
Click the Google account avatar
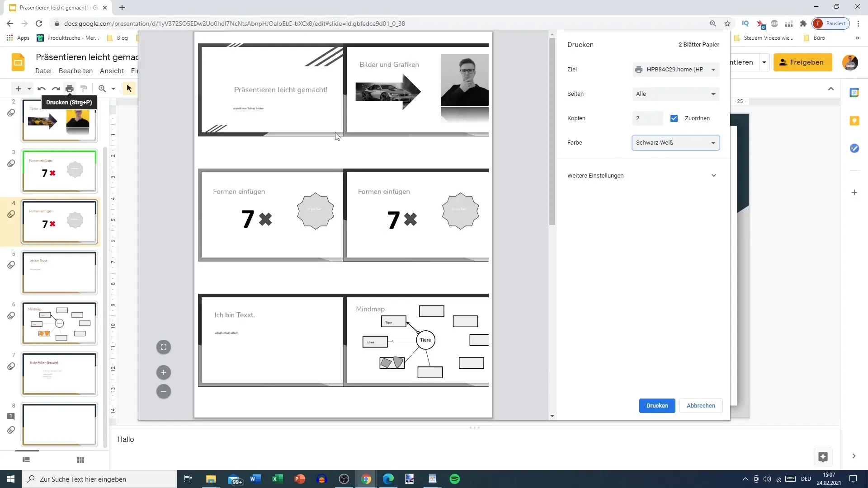tap(850, 62)
